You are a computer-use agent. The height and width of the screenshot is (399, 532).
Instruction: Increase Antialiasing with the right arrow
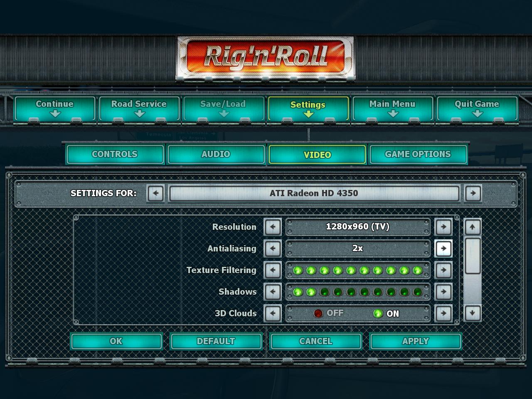click(443, 249)
